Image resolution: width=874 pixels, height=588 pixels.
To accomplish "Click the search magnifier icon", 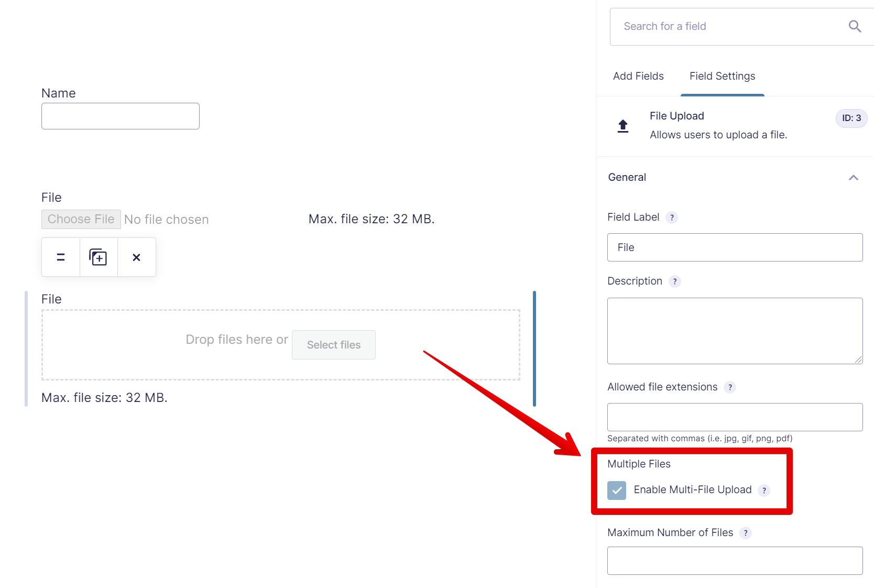I will pyautogui.click(x=855, y=26).
